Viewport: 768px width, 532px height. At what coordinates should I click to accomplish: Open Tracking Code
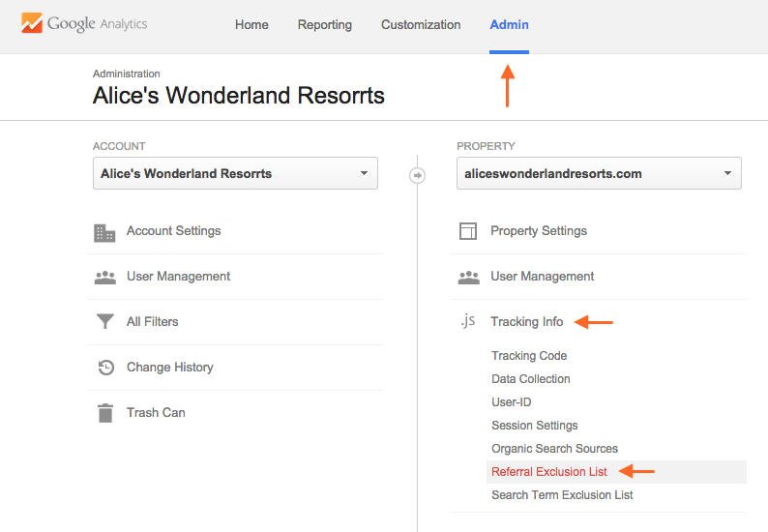click(x=529, y=356)
